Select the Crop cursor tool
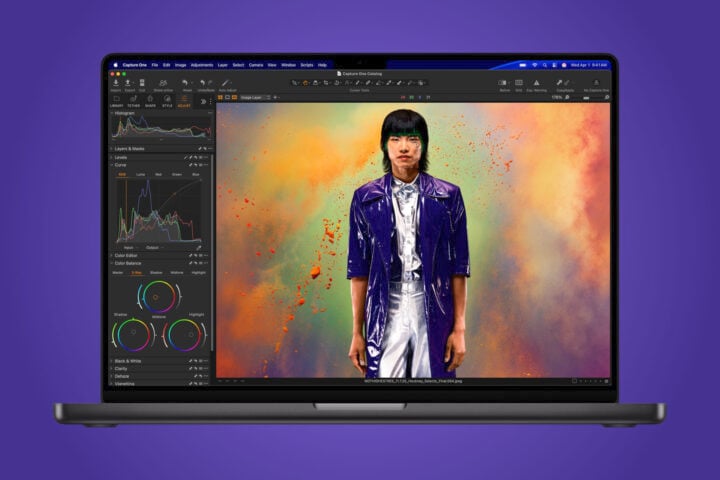Viewport: 720px width, 480px height. pos(326,83)
